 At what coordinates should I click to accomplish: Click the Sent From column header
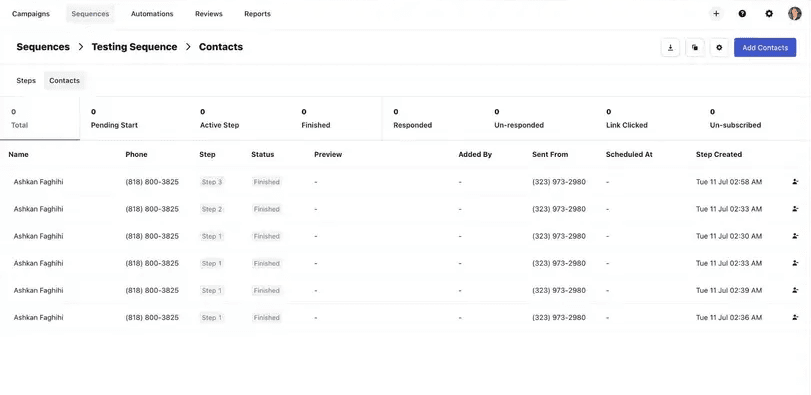[x=550, y=155]
